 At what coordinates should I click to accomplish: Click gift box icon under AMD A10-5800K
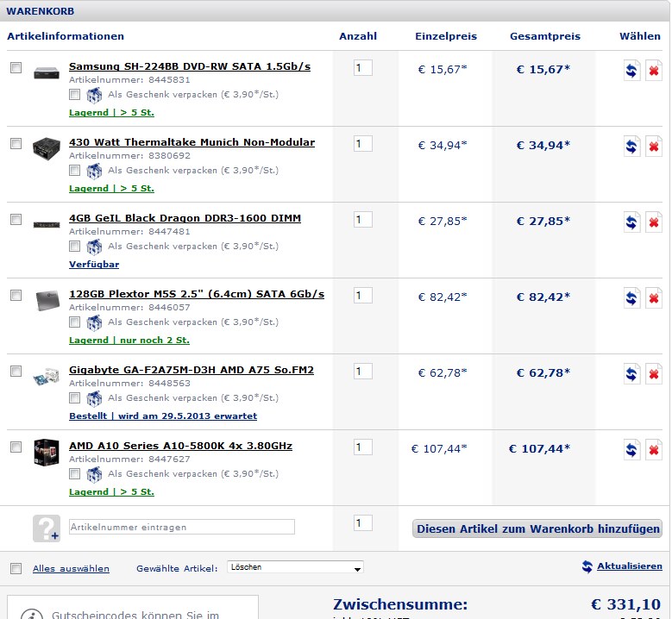point(94,474)
